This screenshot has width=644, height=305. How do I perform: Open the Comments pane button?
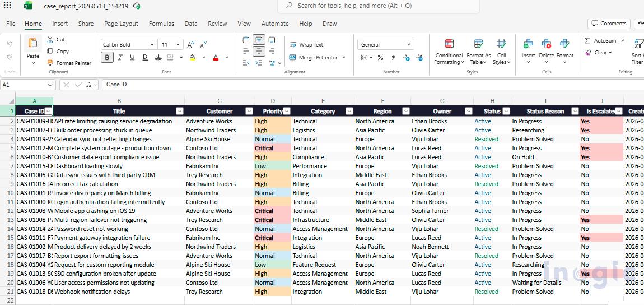[609, 24]
